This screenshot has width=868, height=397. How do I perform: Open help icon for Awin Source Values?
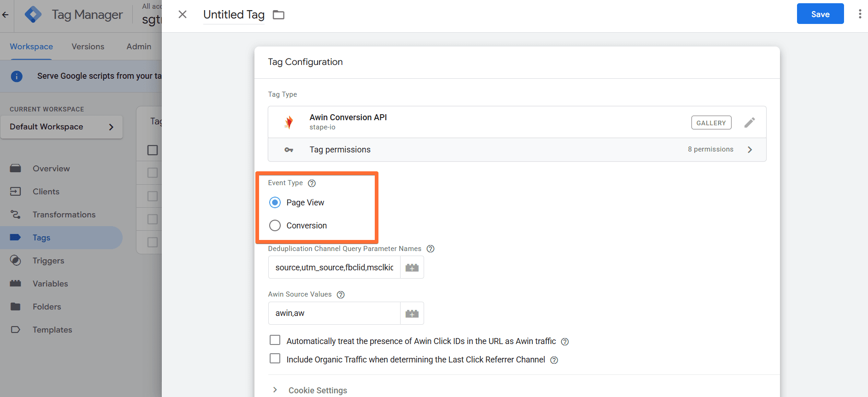point(341,295)
